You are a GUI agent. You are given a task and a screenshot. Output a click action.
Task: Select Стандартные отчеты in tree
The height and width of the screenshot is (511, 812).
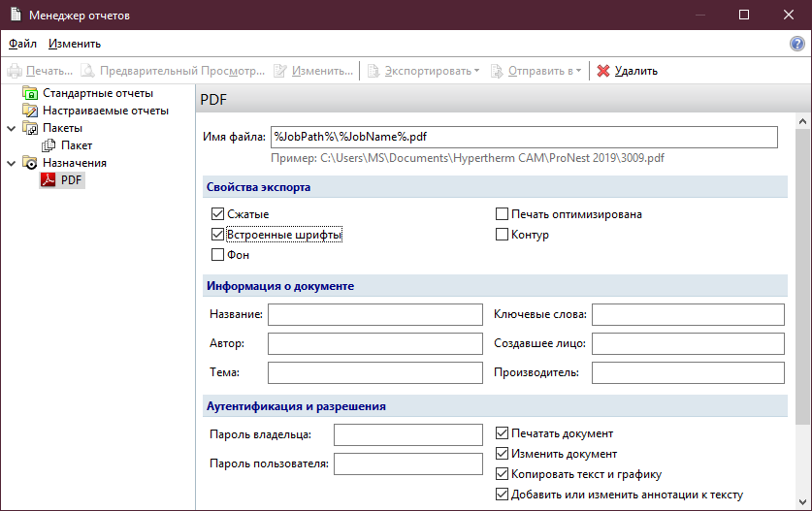[98, 93]
